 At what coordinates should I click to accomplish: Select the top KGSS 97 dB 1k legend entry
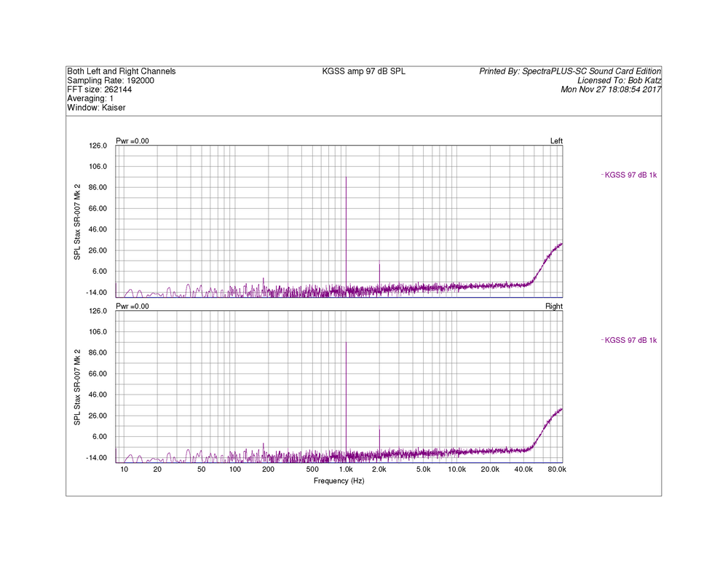[630, 175]
